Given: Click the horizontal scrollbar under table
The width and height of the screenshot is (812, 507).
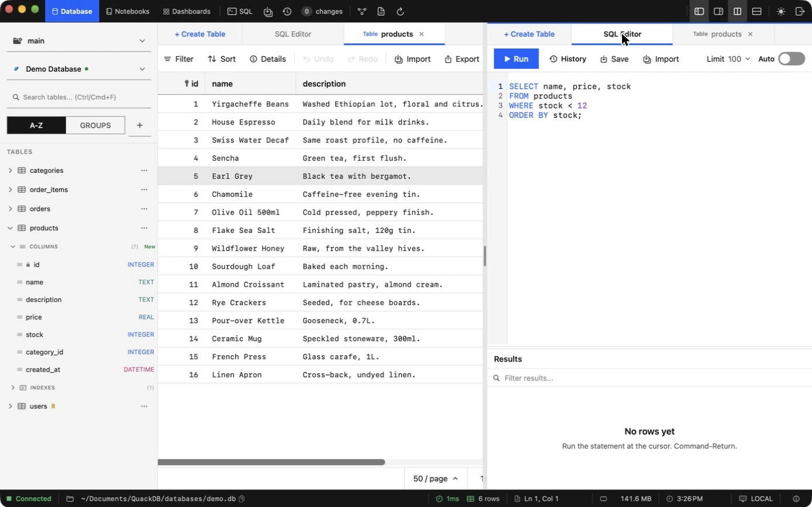Looking at the screenshot, I should (x=271, y=462).
